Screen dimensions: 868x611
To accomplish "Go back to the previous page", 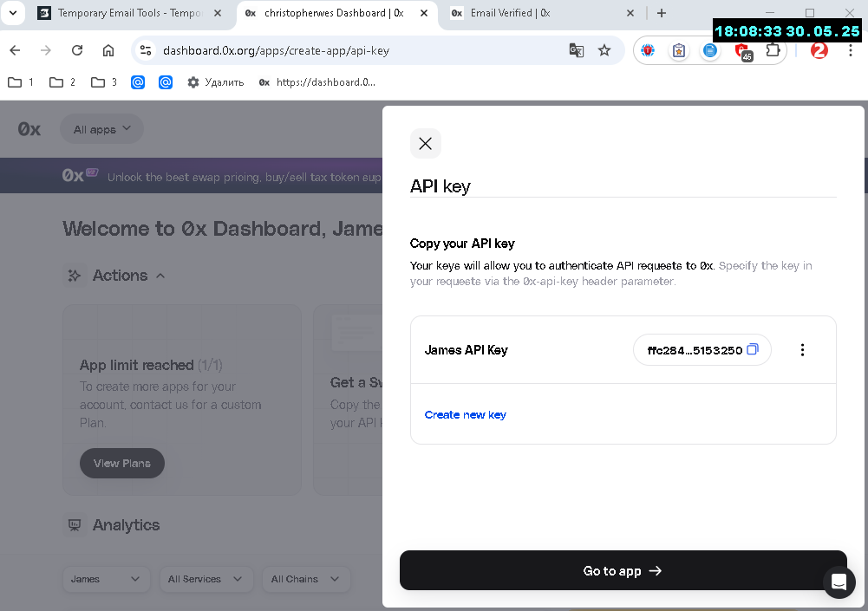I will (15, 50).
